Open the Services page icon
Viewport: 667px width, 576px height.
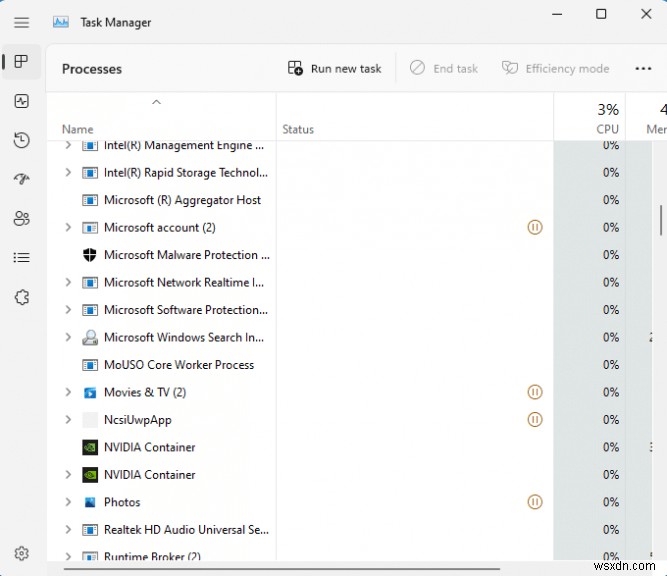(x=21, y=297)
